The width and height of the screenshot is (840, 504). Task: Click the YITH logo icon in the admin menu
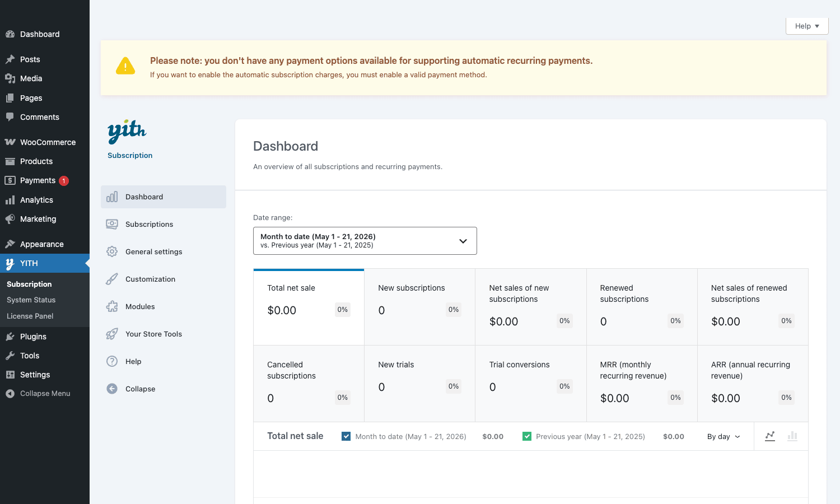pyautogui.click(x=10, y=263)
